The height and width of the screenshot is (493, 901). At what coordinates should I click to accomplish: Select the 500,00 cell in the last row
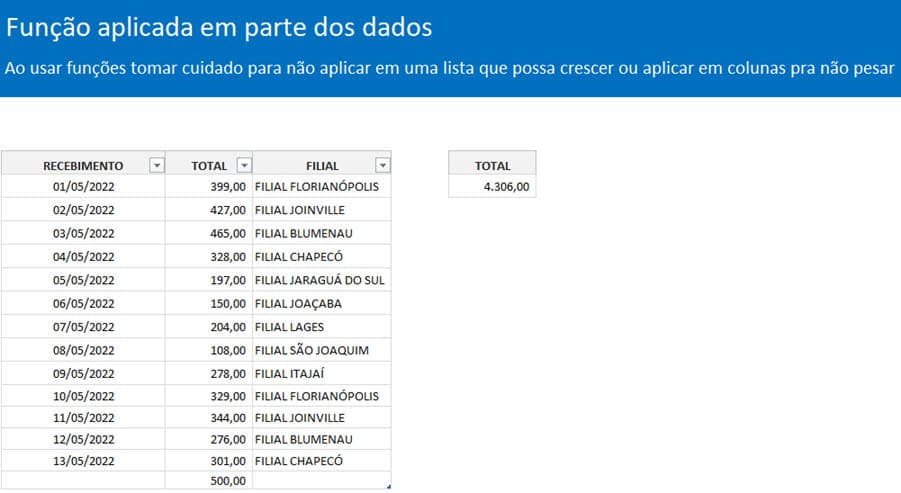209,481
